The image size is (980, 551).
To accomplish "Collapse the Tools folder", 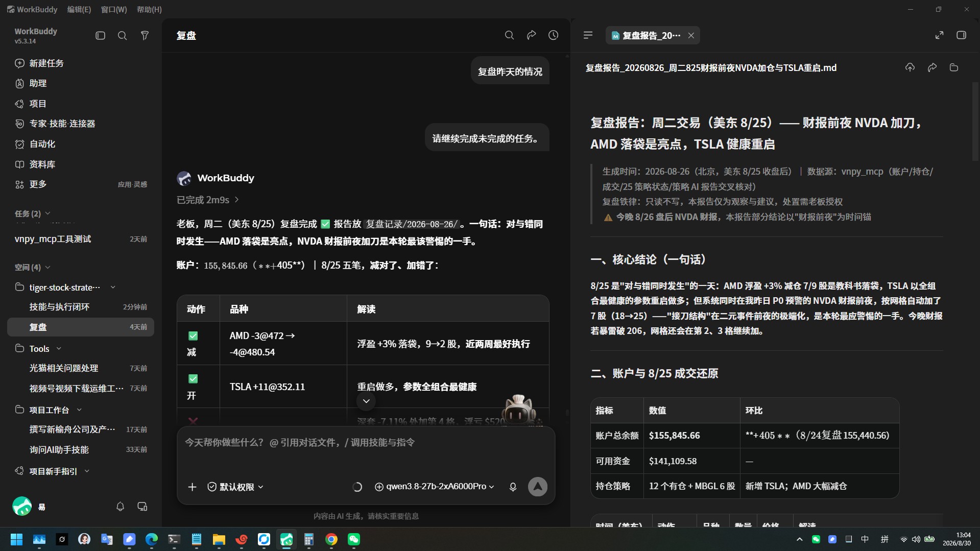I will (59, 348).
